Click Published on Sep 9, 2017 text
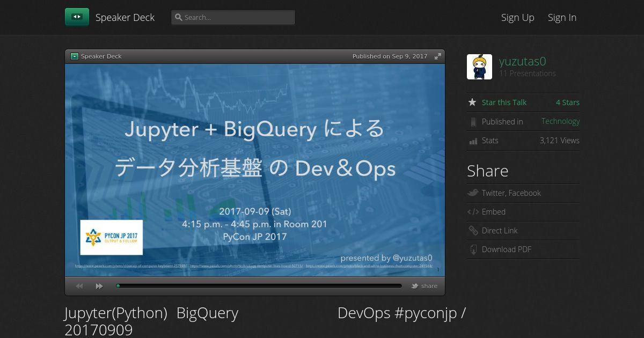 click(x=390, y=56)
